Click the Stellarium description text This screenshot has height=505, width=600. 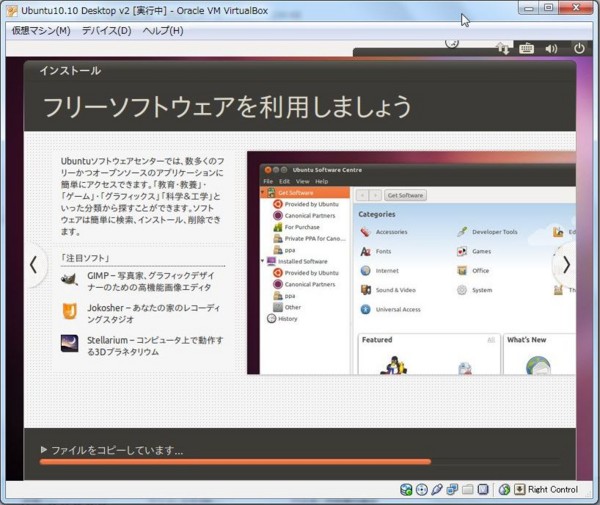pos(155,345)
